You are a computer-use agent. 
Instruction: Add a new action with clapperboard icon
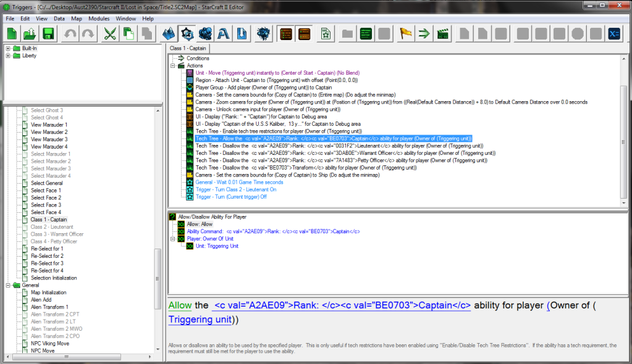(x=442, y=34)
